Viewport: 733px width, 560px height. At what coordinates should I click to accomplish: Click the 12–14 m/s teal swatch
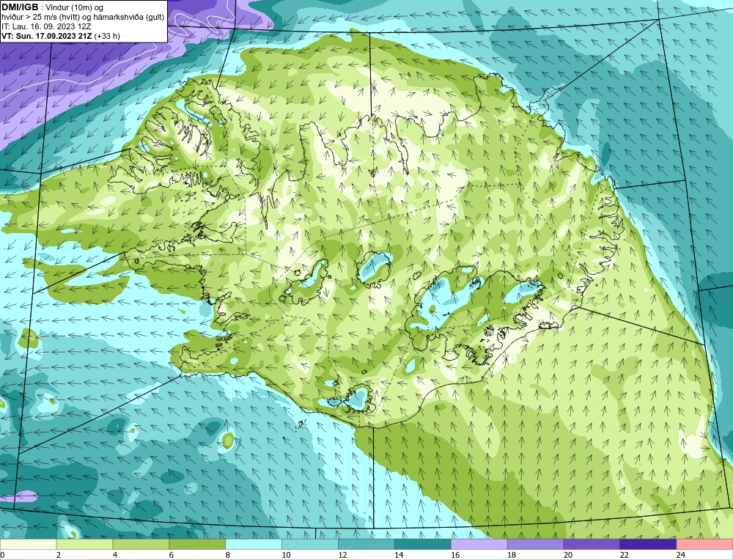[366, 545]
